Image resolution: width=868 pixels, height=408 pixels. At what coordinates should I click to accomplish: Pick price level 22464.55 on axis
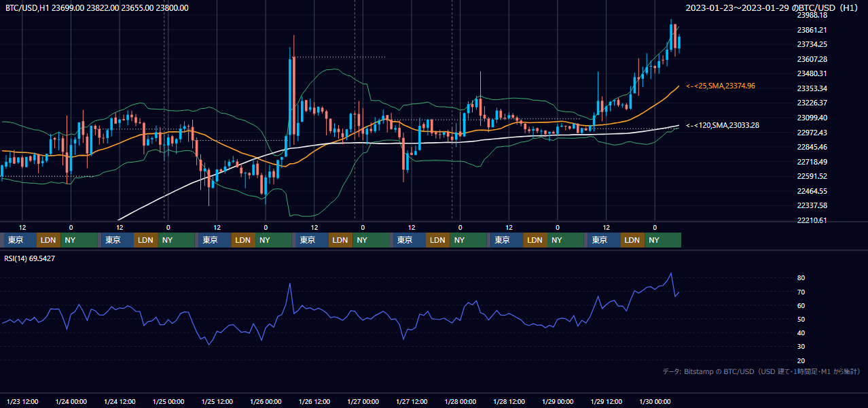[812, 191]
